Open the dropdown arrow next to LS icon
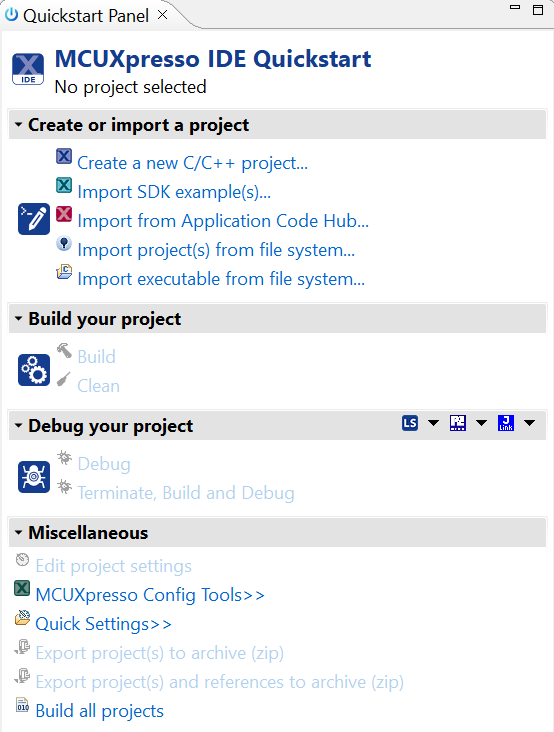Screen dimensions: 554x732 (433, 423)
